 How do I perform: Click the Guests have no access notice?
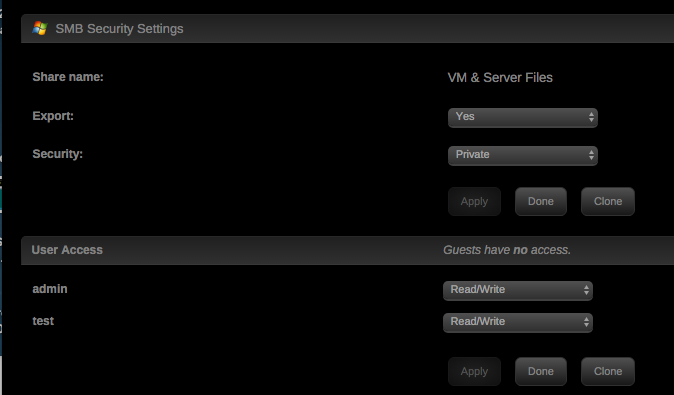(507, 250)
